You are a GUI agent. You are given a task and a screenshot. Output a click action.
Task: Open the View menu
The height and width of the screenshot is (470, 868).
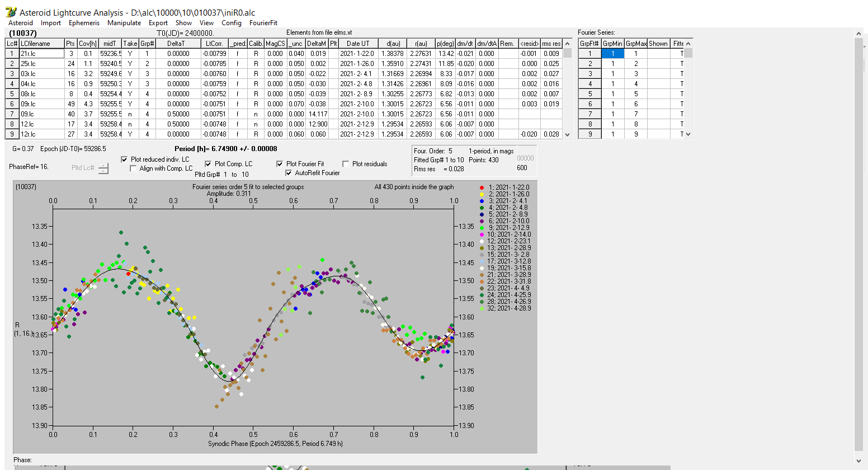pyautogui.click(x=206, y=23)
